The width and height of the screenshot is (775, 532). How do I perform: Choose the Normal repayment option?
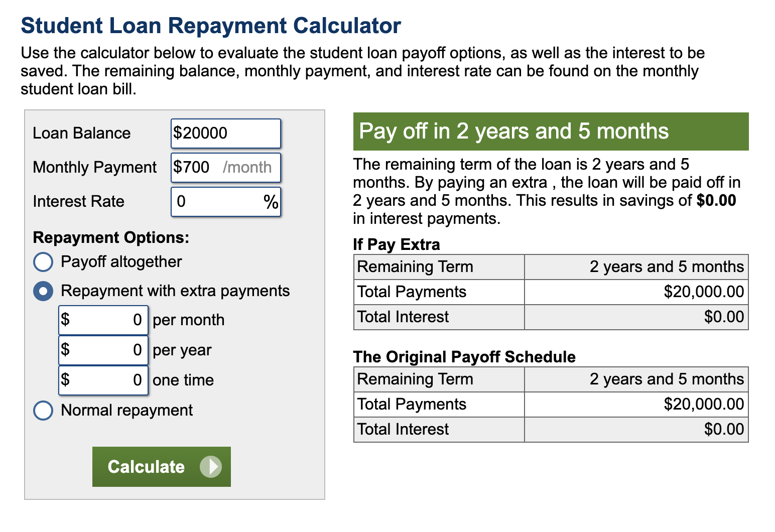[x=43, y=410]
